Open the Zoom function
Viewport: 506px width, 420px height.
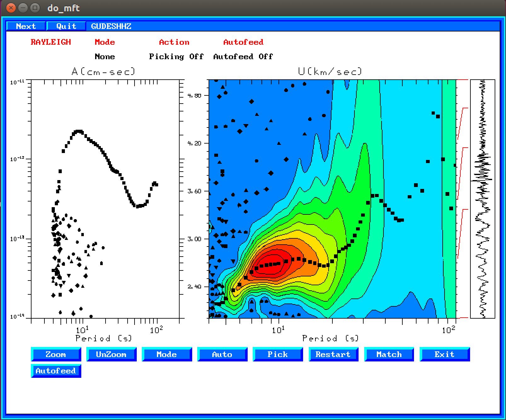[56, 354]
